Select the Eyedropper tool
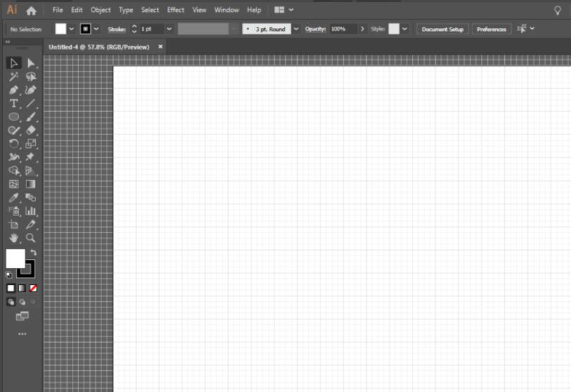 (x=14, y=198)
